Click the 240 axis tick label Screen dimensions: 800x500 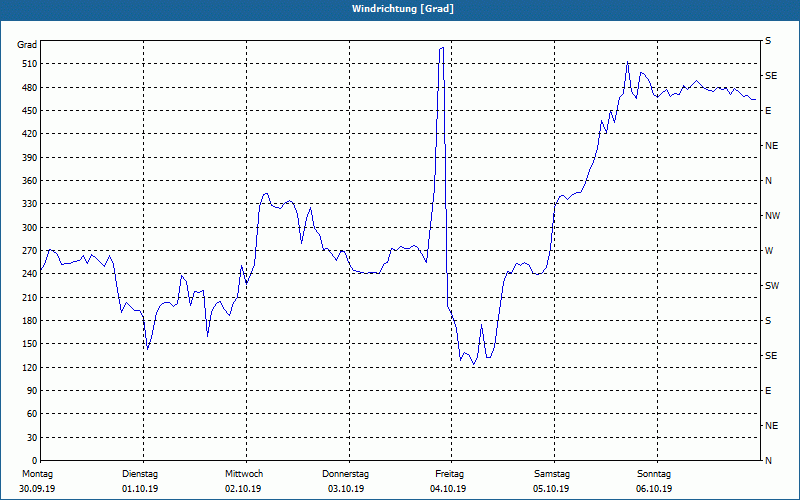(30, 273)
